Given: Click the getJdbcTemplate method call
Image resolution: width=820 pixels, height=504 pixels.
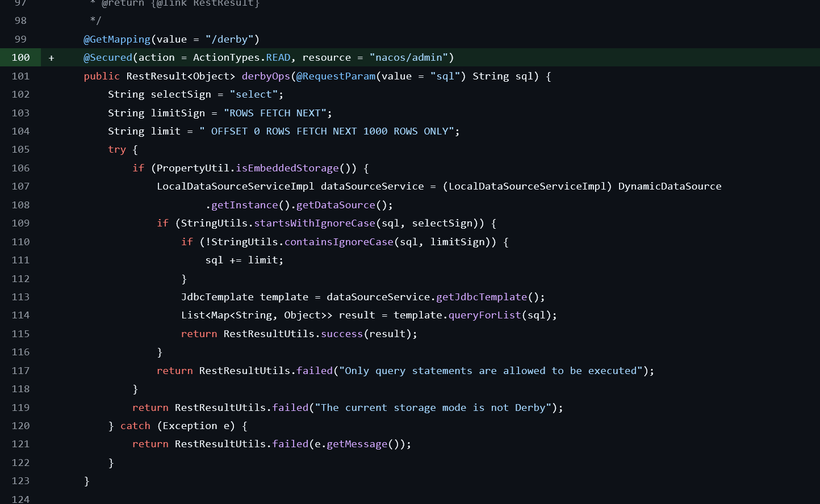Looking at the screenshot, I should 482,297.
